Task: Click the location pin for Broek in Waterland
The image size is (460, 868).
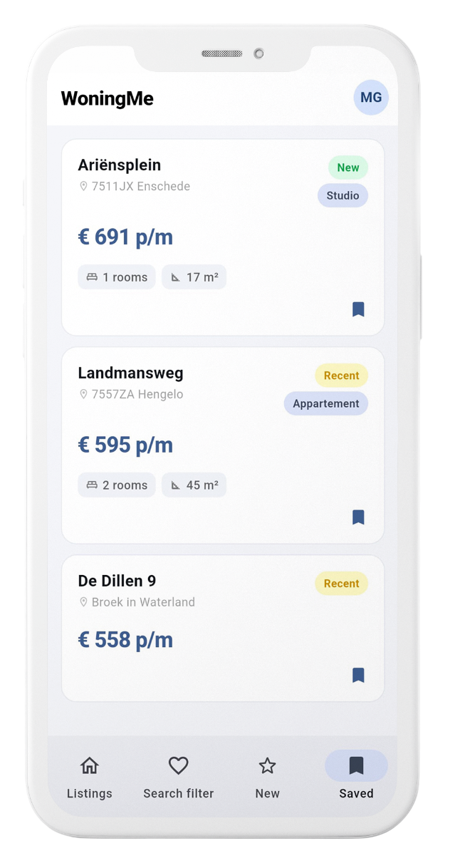Action: click(x=84, y=602)
